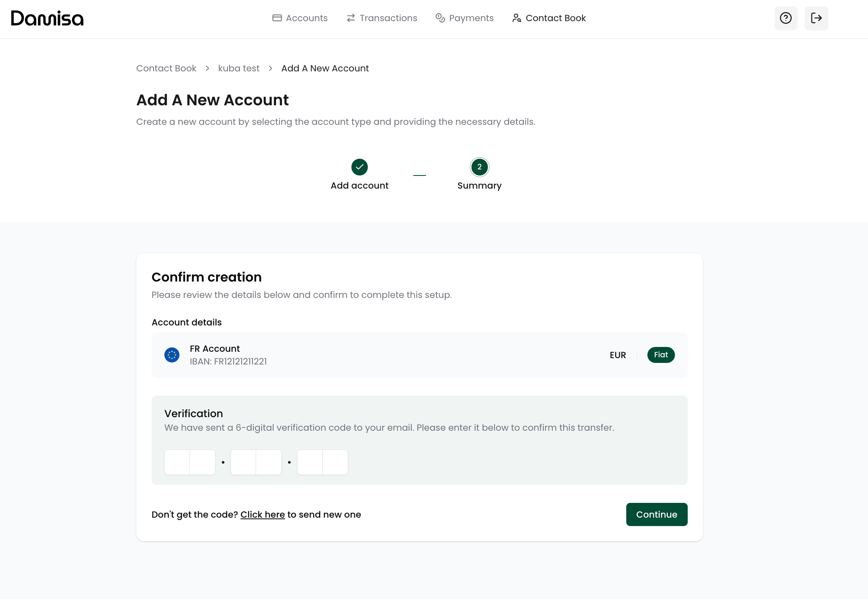The height and width of the screenshot is (599, 868).
Task: Click the Summary step number 2 circle
Action: click(479, 167)
